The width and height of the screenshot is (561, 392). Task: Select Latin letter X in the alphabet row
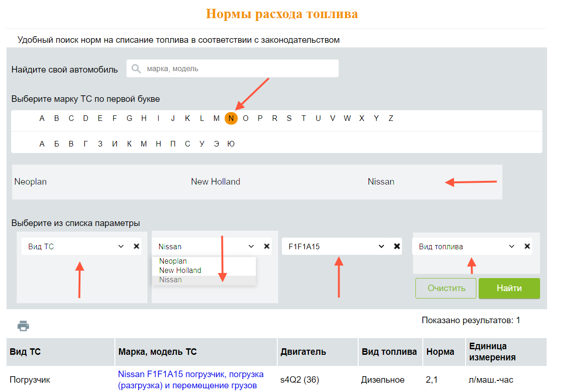(361, 119)
